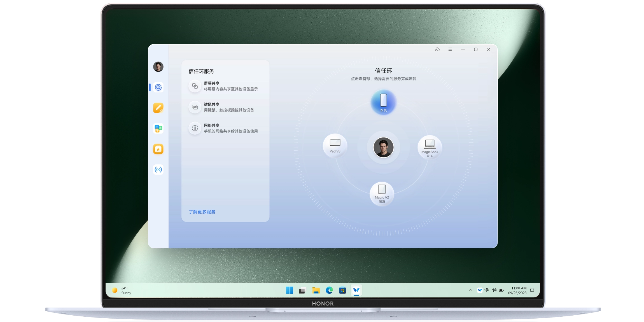Open the Trust Ring sidebar icon
This screenshot has height=322, width=644.
pyautogui.click(x=158, y=87)
